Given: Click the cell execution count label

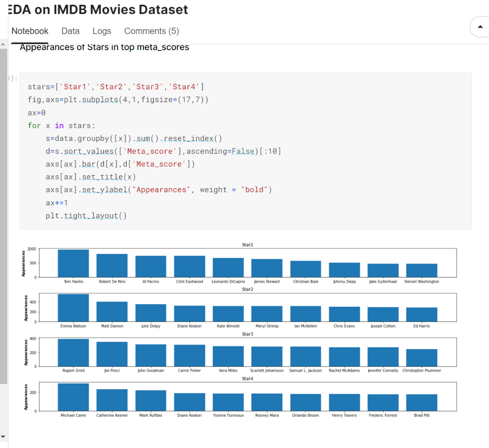Looking at the screenshot, I should (11, 78).
